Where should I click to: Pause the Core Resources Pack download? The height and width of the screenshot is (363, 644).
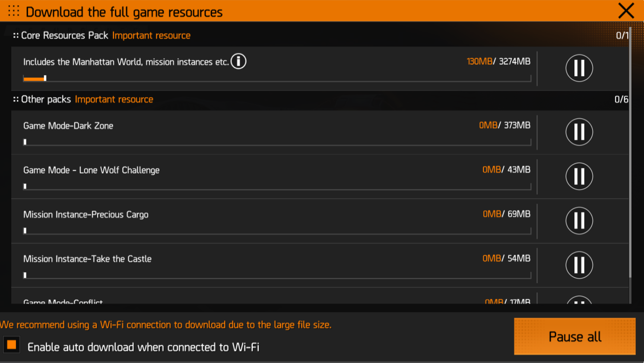point(579,68)
